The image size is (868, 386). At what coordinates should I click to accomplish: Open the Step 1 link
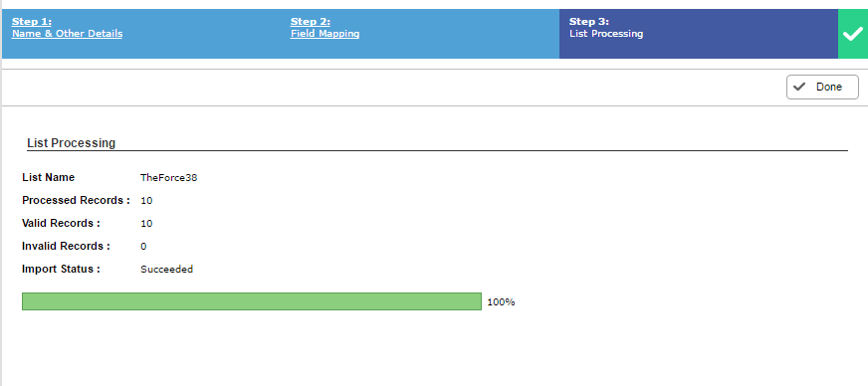32,22
